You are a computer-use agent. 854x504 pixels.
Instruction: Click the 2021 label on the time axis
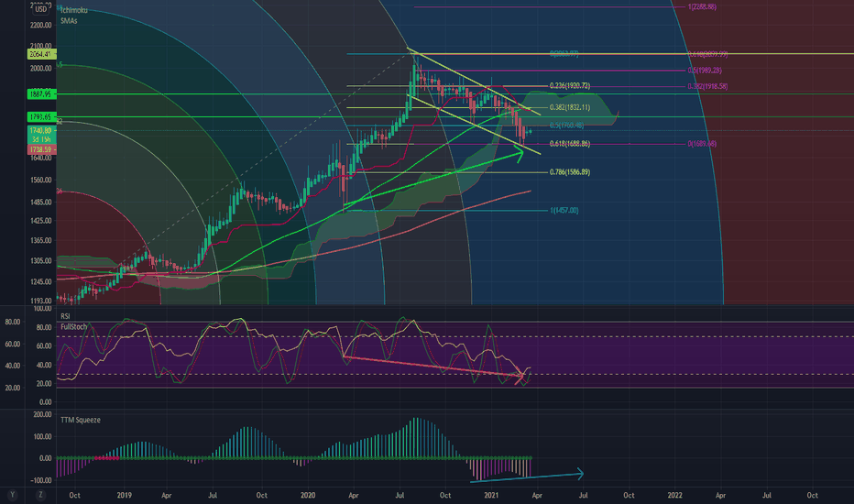tap(491, 495)
